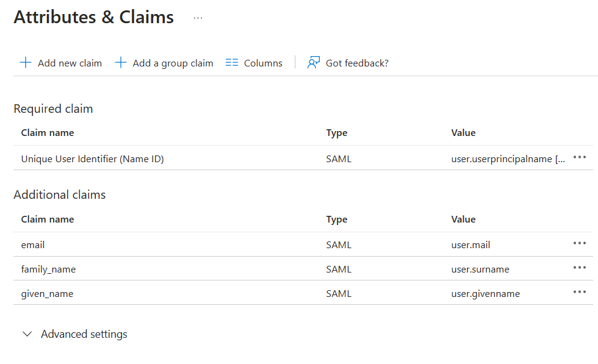Open ellipsis menu for the email claim
Image resolution: width=598 pixels, height=364 pixels.
pyautogui.click(x=580, y=243)
